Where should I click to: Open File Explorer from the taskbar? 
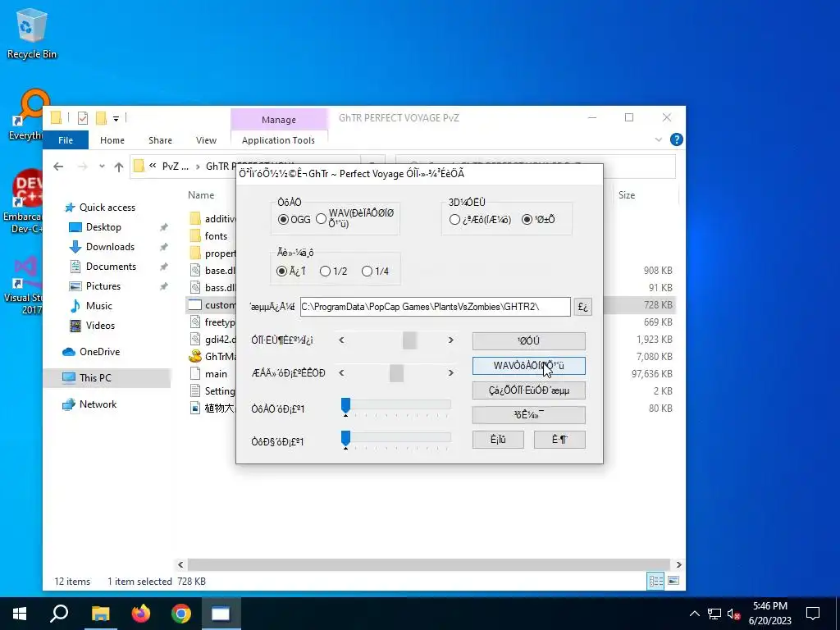coord(100,614)
